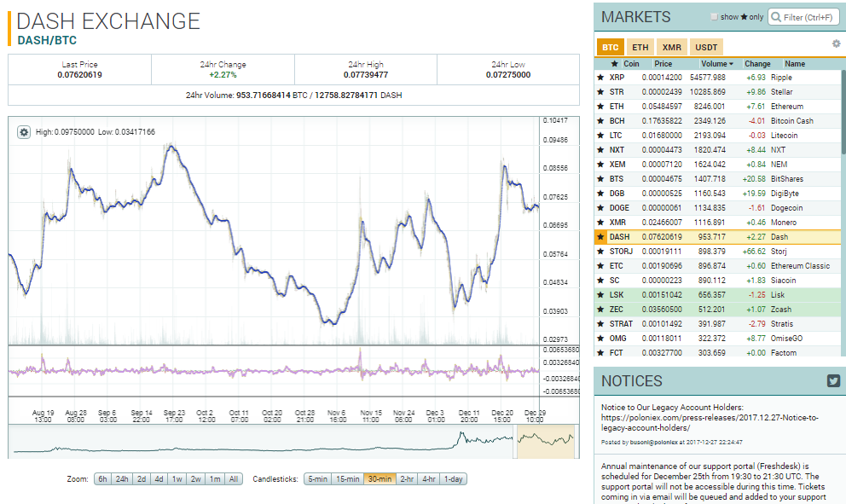Open the Twitter icon in Notices
The image size is (846, 504).
833,381
